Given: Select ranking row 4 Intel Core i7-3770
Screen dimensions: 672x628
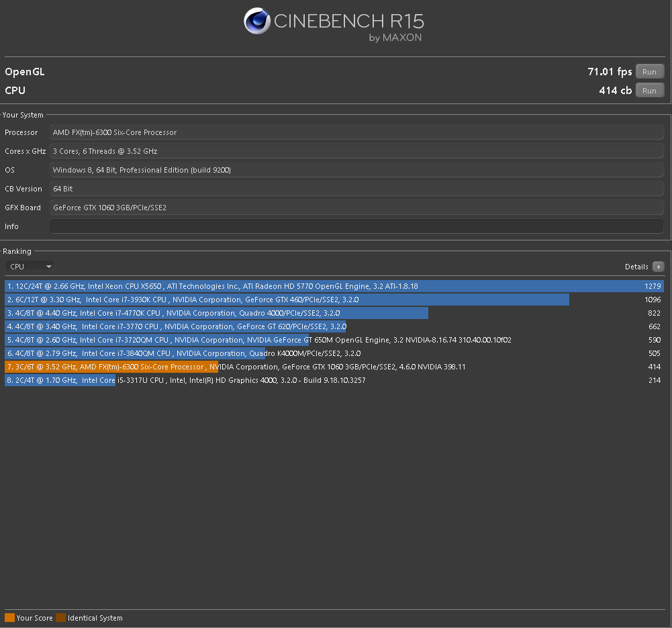Looking at the screenshot, I should click(x=334, y=326).
